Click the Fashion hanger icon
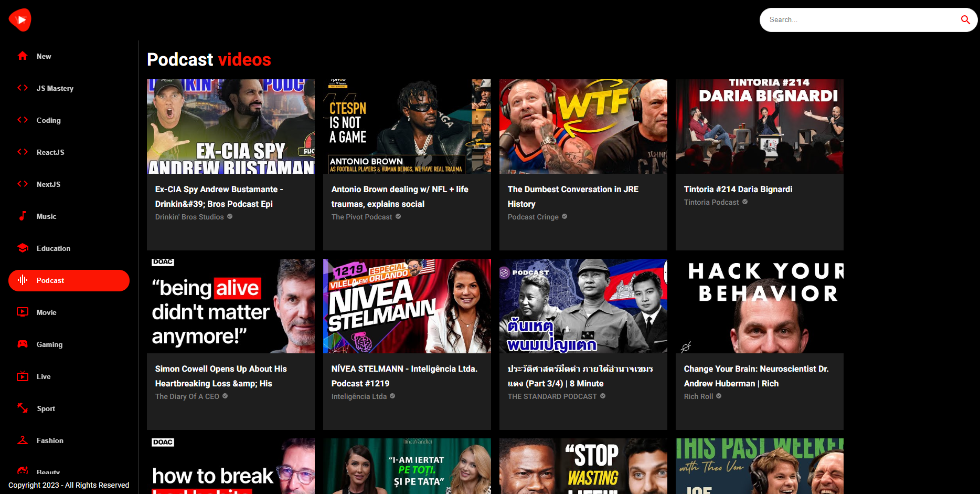 click(x=23, y=440)
